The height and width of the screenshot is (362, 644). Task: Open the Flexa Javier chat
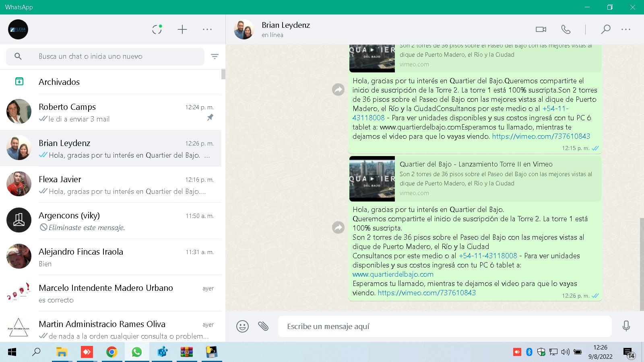[x=111, y=185]
